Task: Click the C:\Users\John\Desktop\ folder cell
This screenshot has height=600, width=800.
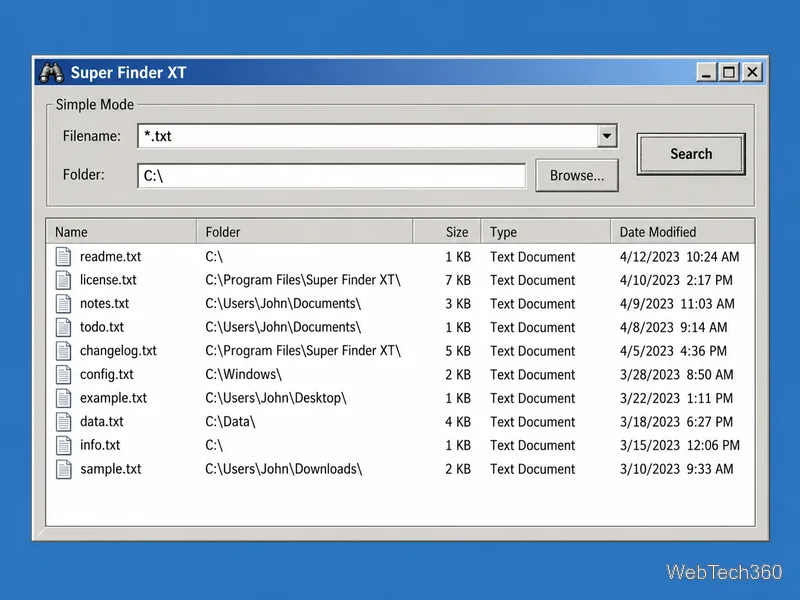Action: [276, 398]
